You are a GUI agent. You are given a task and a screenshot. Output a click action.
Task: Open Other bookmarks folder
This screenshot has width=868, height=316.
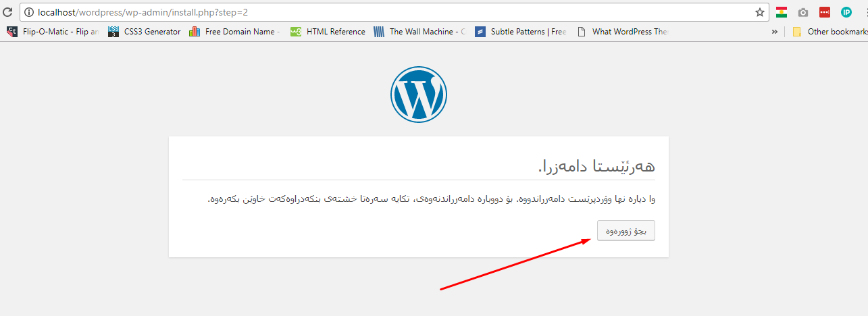829,31
